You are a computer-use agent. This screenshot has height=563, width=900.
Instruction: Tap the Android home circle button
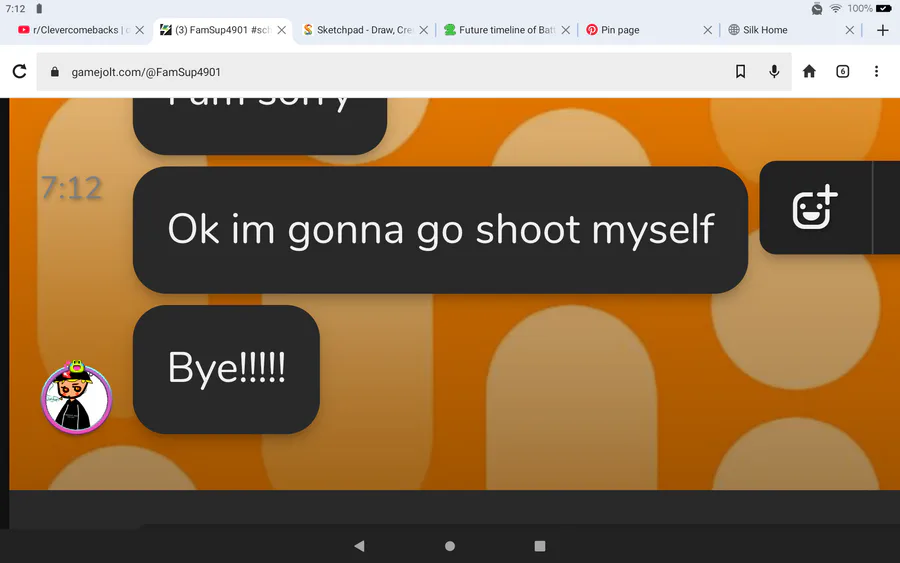pyautogui.click(x=450, y=546)
